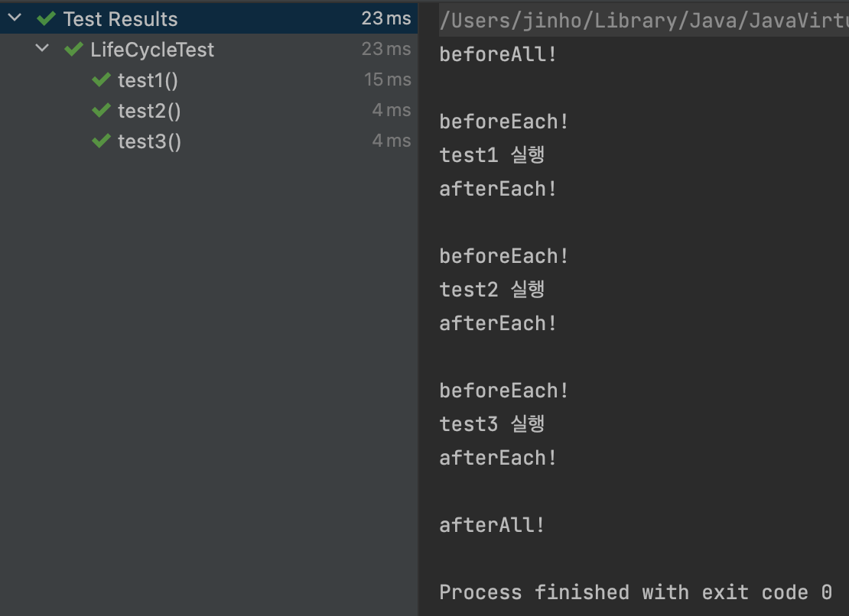Click green checkmark icon beside LifeCycleTest
The width and height of the screenshot is (849, 616).
click(x=73, y=50)
